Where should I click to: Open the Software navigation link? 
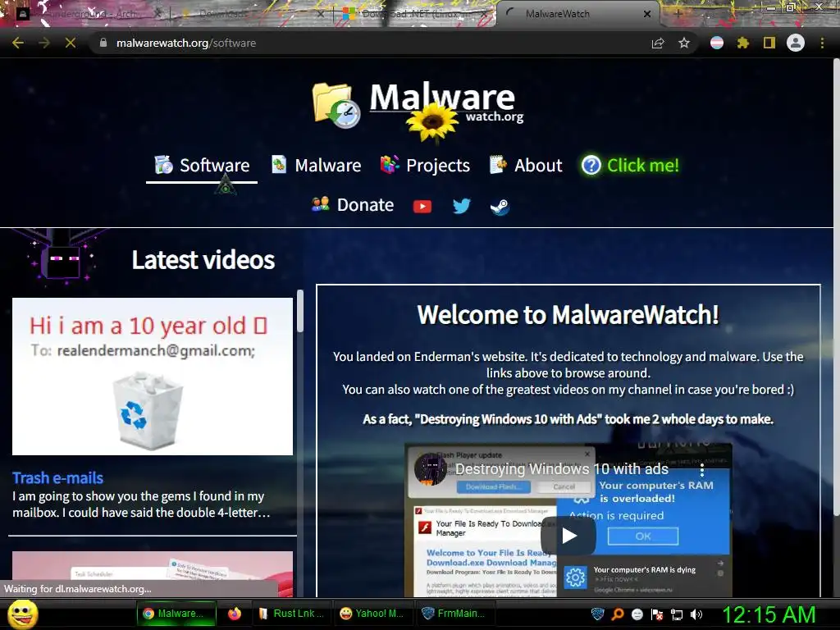coord(202,165)
